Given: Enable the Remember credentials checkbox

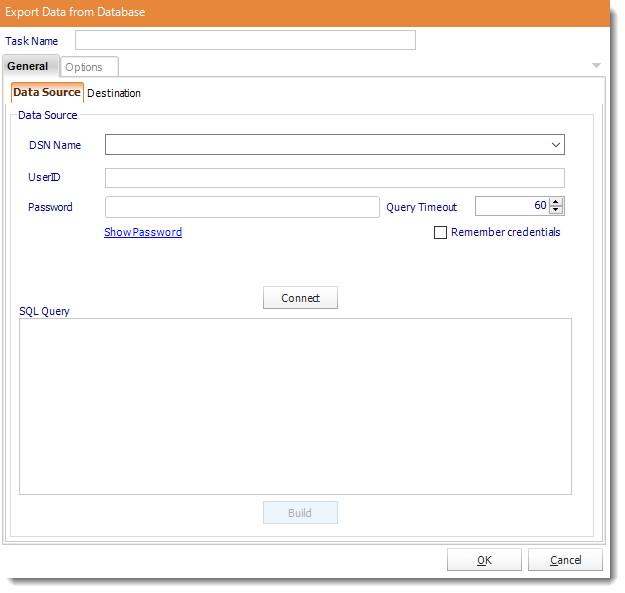Looking at the screenshot, I should [x=440, y=232].
